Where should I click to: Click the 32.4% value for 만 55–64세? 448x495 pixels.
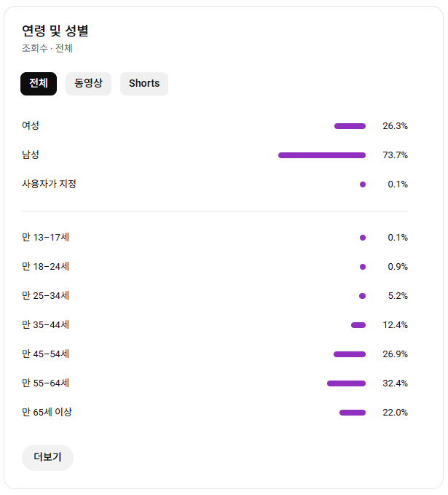pyautogui.click(x=396, y=383)
